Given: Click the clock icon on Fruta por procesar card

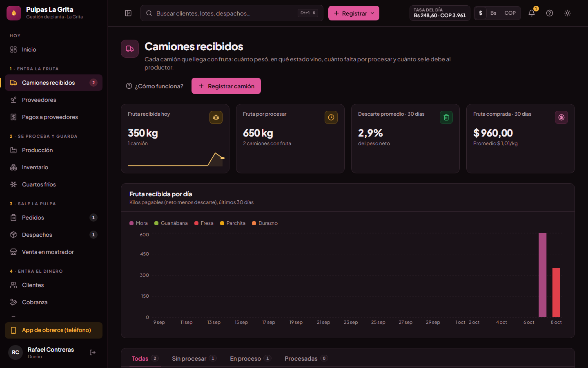Looking at the screenshot, I should tap(331, 117).
